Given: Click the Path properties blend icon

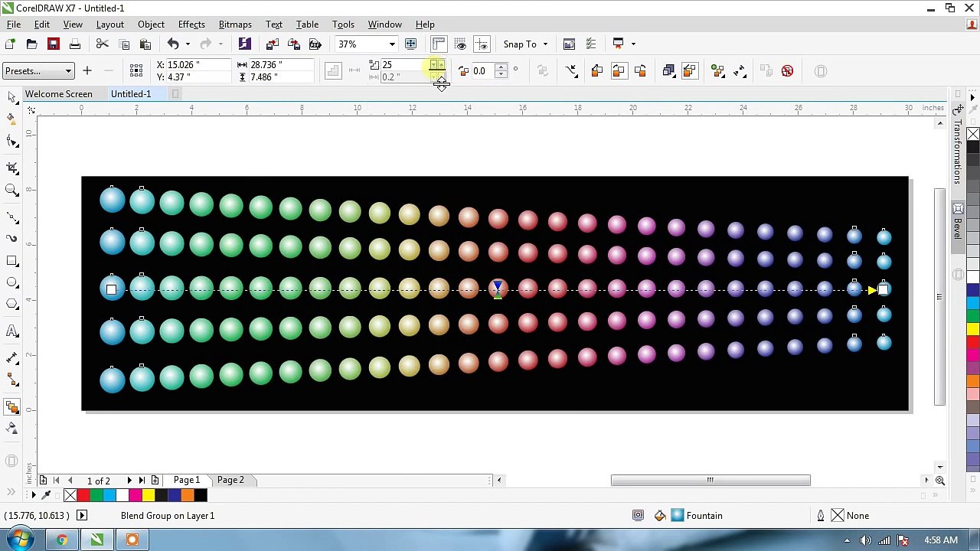Looking at the screenshot, I should pos(571,71).
